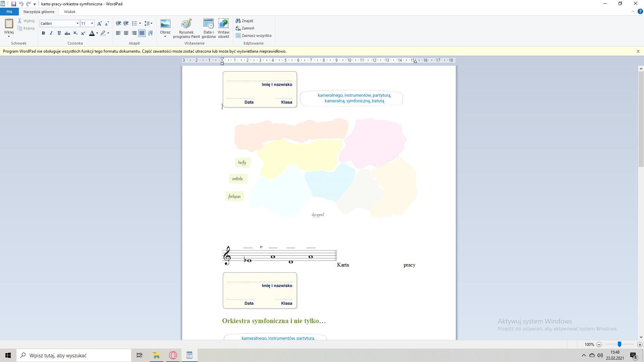Open Opera browser from taskbar
Viewport: 644px width, 362px height.
[x=173, y=355]
